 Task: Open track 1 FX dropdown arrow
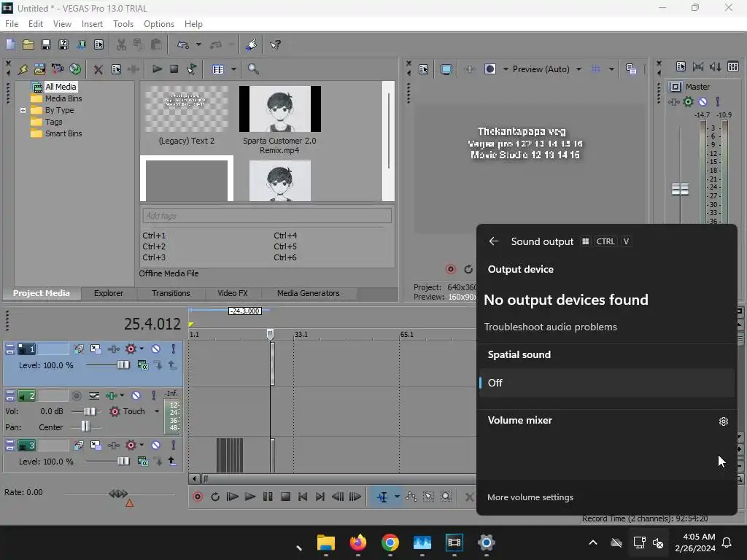(x=142, y=349)
